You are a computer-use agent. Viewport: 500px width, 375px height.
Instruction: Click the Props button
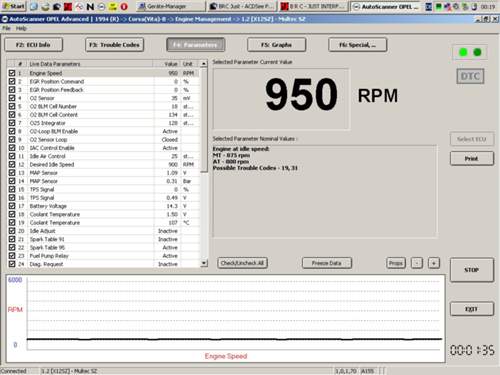(x=396, y=263)
